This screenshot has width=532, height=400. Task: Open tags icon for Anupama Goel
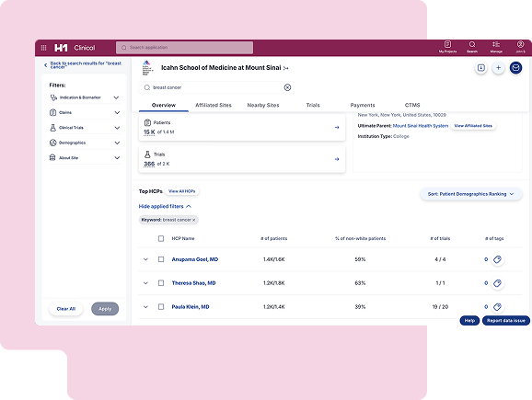tap(497, 259)
